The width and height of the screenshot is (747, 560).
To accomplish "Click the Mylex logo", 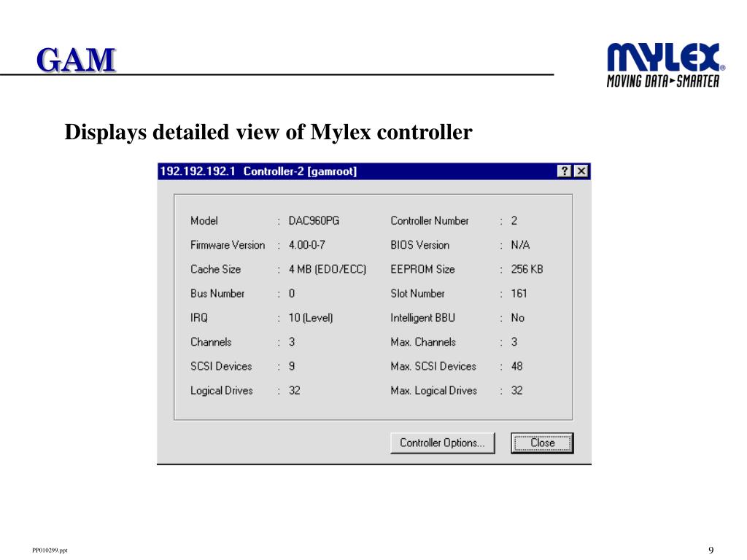I will (665, 65).
